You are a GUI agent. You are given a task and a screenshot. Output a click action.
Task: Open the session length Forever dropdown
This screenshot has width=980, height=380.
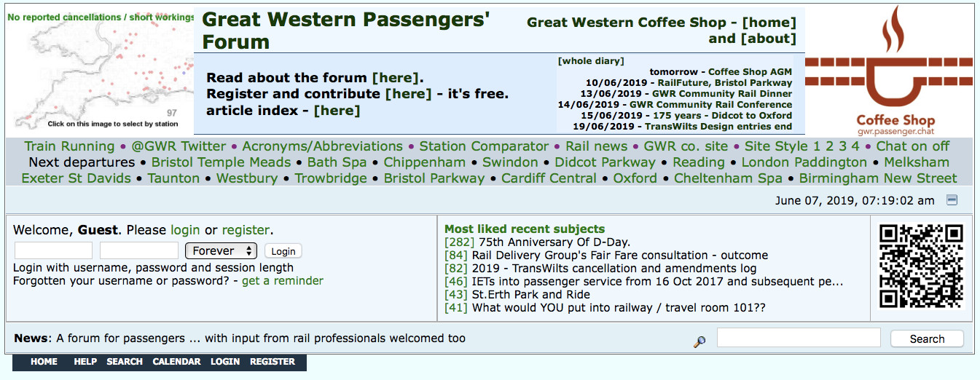pyautogui.click(x=221, y=250)
